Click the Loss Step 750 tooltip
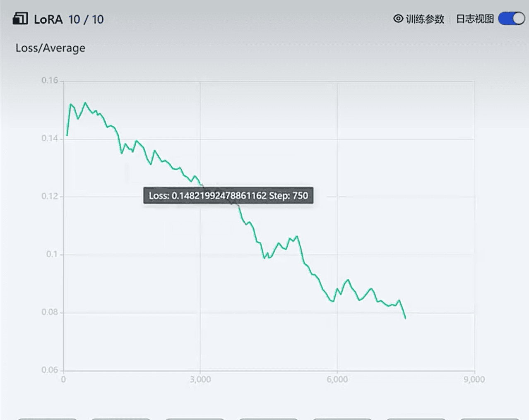 click(228, 196)
